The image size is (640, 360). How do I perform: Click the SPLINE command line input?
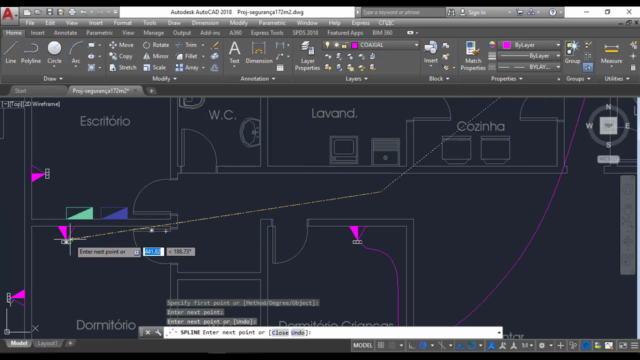pos(333,333)
